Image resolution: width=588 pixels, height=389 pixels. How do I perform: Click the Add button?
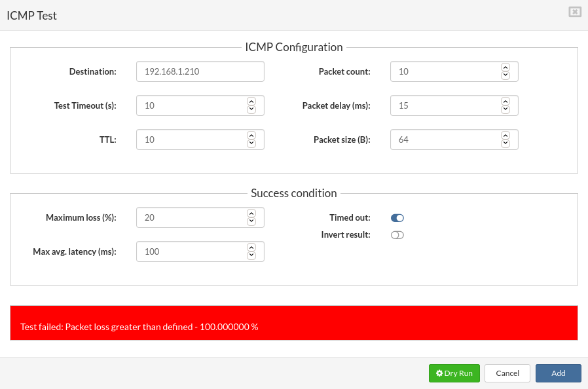(558, 373)
